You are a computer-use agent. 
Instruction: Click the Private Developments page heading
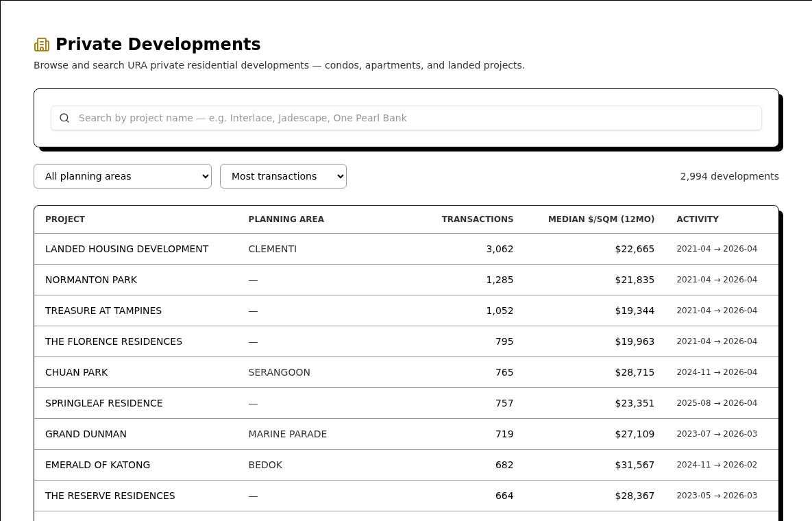point(158,45)
